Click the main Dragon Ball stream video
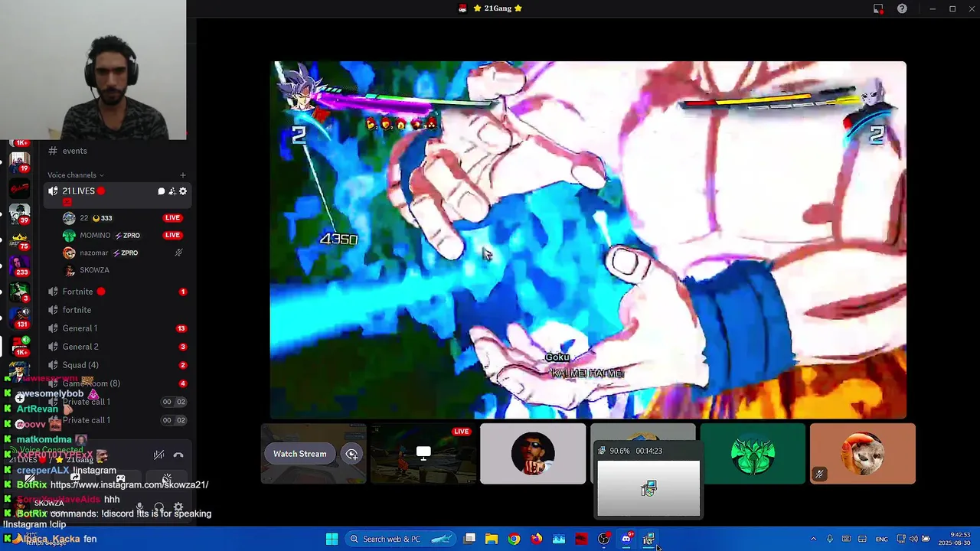The width and height of the screenshot is (980, 551). pos(588,240)
